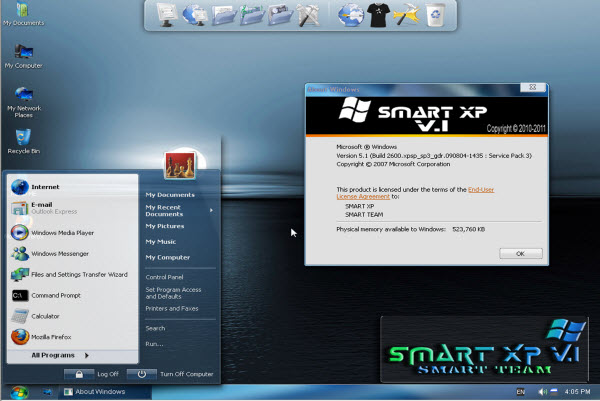Image resolution: width=600 pixels, height=401 pixels.
Task: Open My Pictures from the Start menu
Action: click(x=165, y=226)
